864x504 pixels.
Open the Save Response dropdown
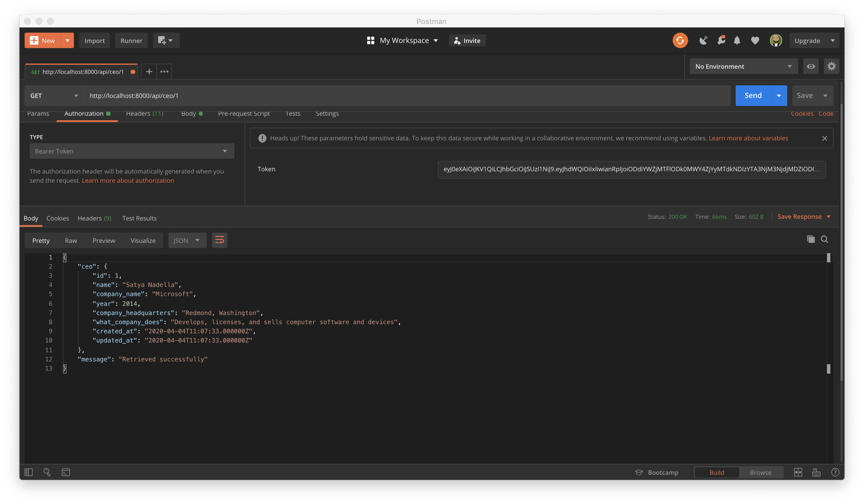[804, 216]
